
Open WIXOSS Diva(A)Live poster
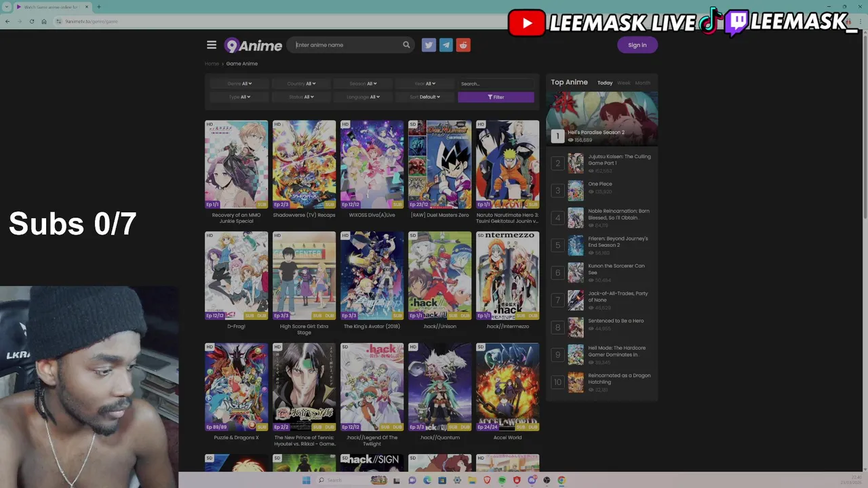click(372, 164)
